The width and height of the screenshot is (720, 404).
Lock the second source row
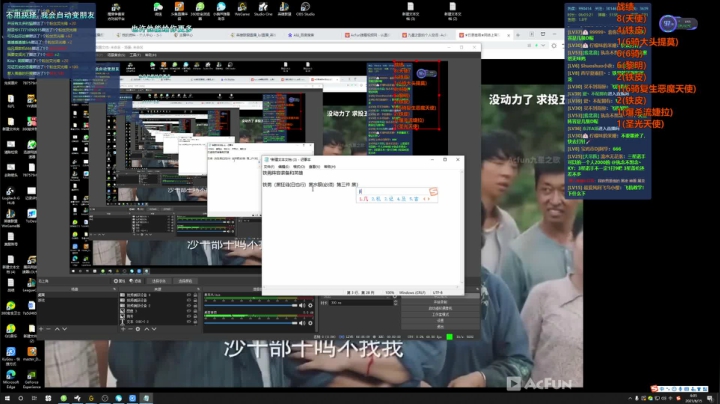click(195, 300)
